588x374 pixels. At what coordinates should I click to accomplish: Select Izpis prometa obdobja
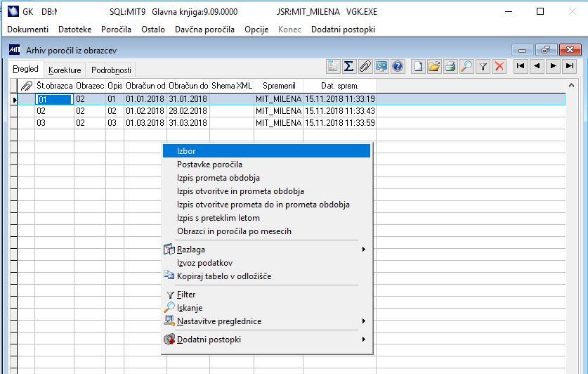coord(267,178)
